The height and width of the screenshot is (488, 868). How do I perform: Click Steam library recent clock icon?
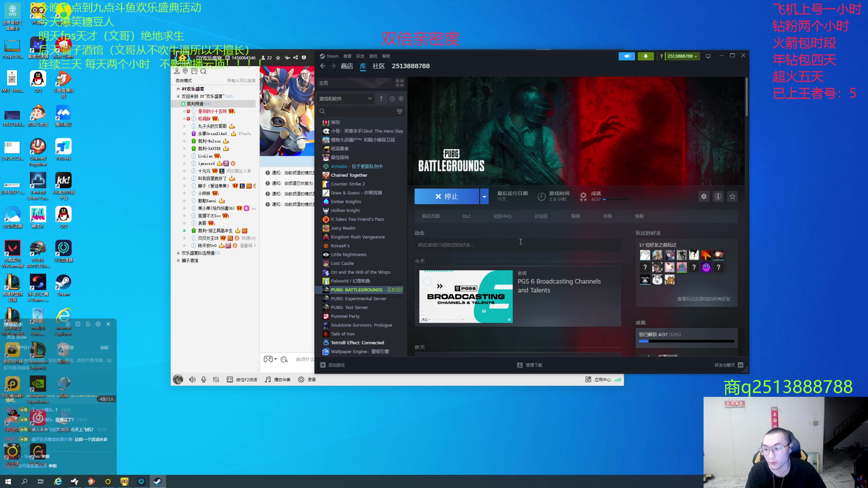click(x=392, y=99)
